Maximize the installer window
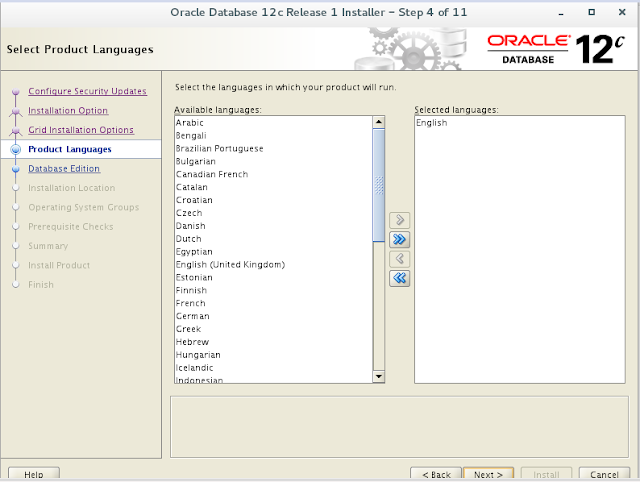The width and height of the screenshot is (640, 482). 591,12
